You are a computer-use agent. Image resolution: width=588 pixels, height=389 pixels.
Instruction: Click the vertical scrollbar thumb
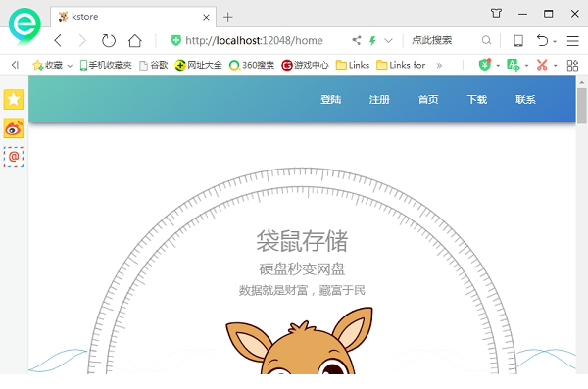pos(581,106)
